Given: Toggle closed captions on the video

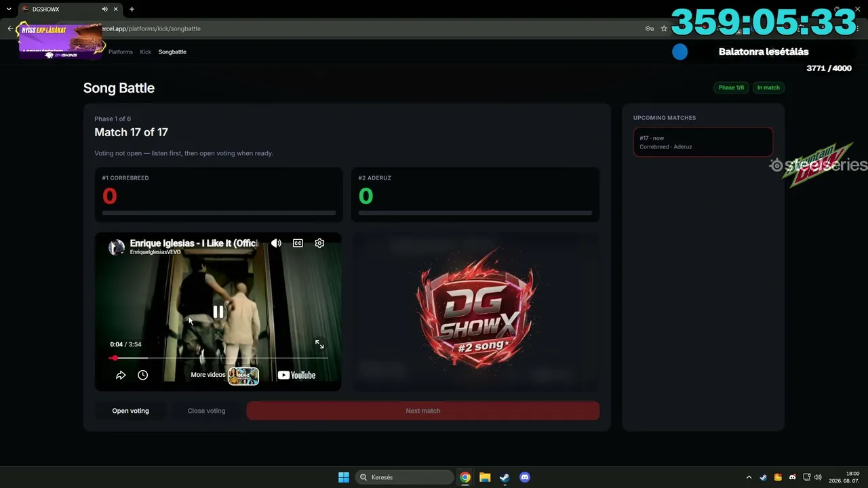Looking at the screenshot, I should click(298, 243).
